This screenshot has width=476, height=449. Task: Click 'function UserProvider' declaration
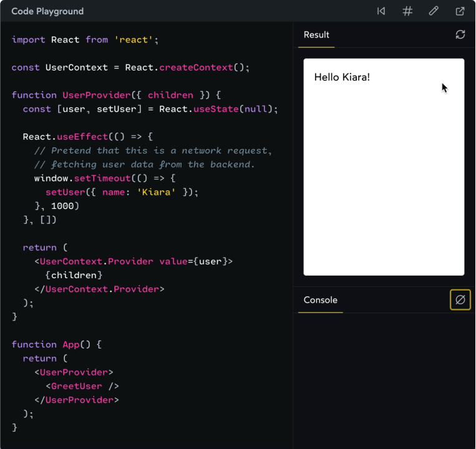tap(71, 95)
